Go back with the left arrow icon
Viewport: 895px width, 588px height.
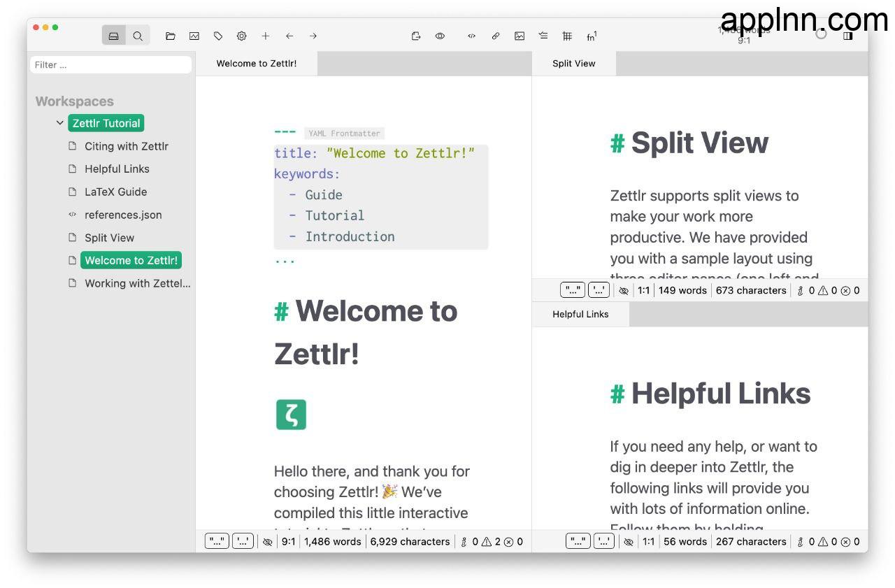tap(289, 36)
